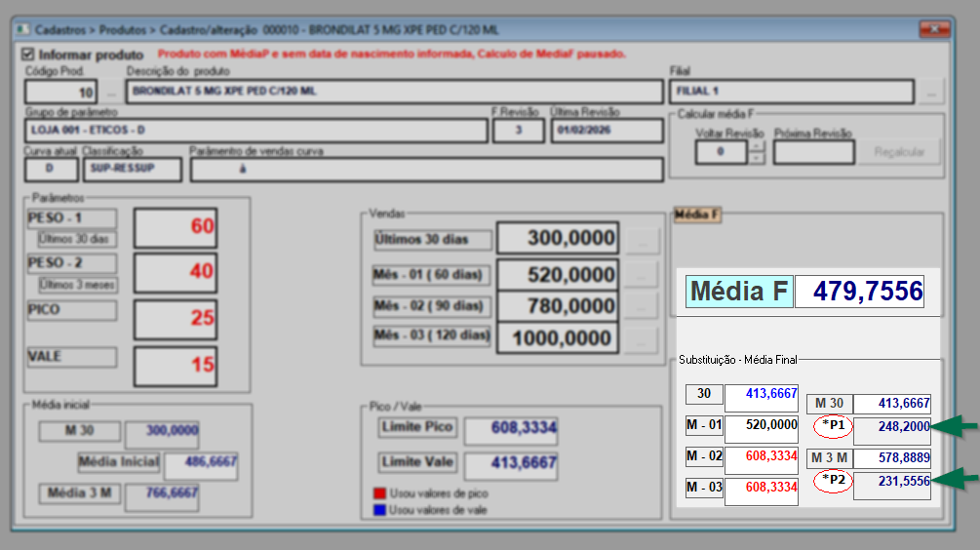Click the blue vale legend swatch
This screenshot has width=980, height=550.
click(x=379, y=509)
